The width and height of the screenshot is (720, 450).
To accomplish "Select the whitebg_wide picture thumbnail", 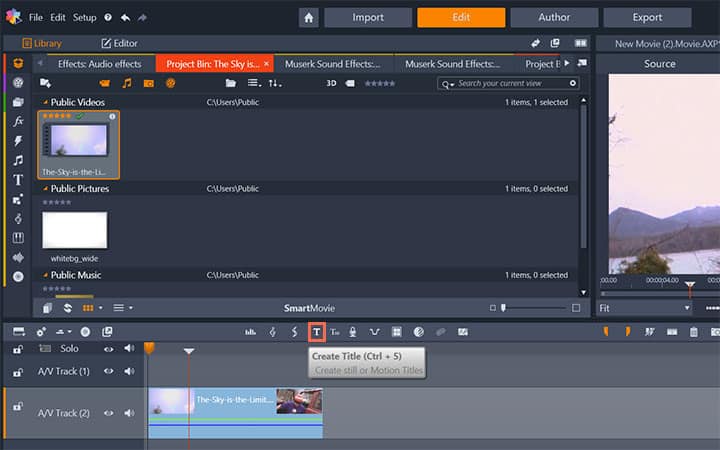I will pyautogui.click(x=74, y=229).
